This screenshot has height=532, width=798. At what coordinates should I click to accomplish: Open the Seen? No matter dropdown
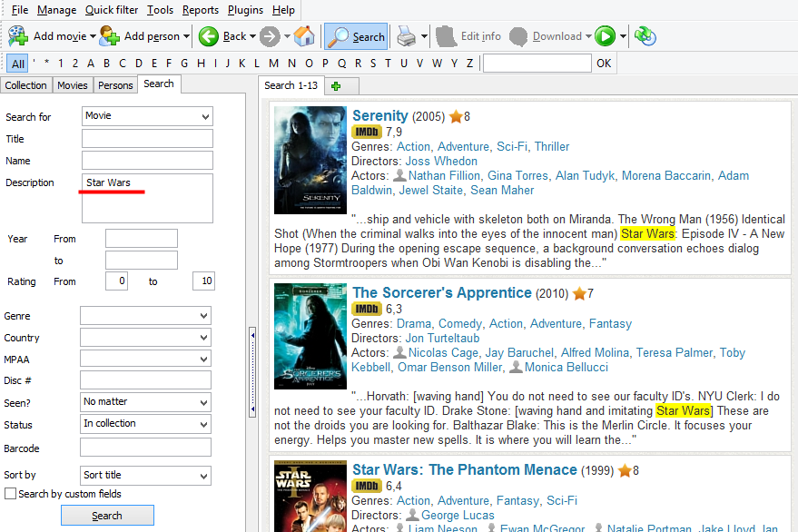coord(145,402)
